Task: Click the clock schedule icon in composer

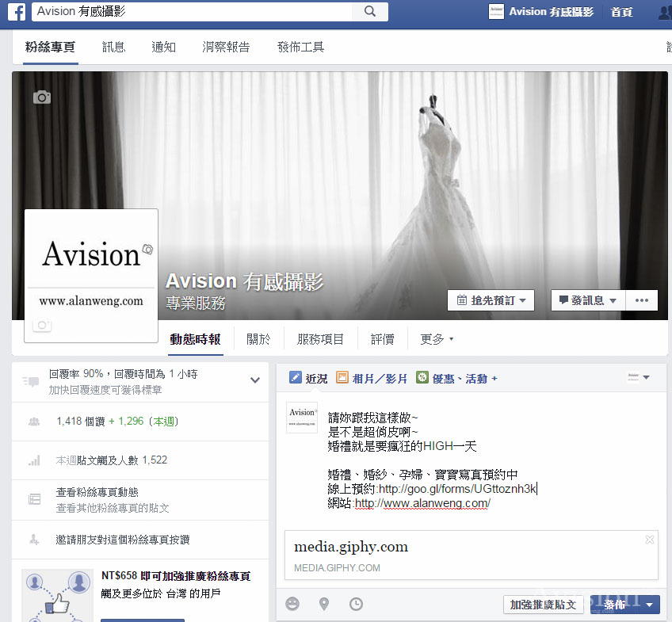Action: (356, 604)
